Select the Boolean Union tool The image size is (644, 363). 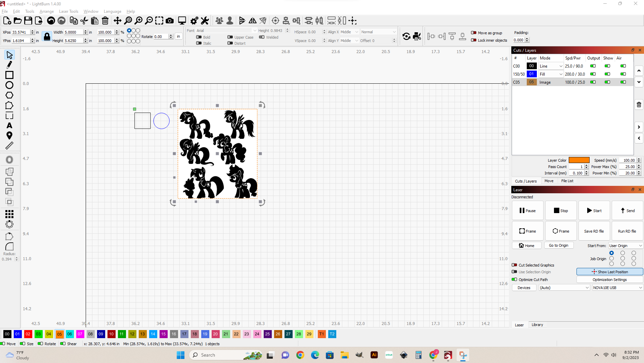(9, 171)
